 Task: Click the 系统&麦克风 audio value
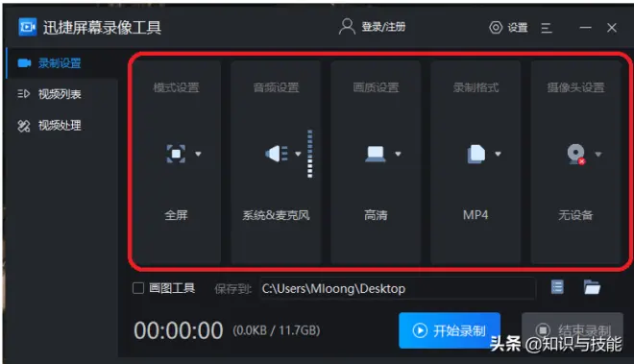click(x=276, y=215)
